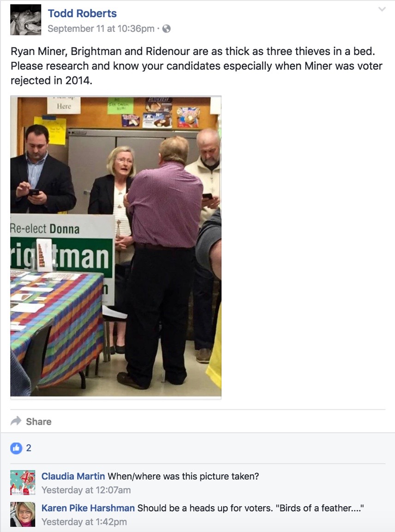Click the post text about Ryan Miner
395x532 pixels.
pos(197,66)
